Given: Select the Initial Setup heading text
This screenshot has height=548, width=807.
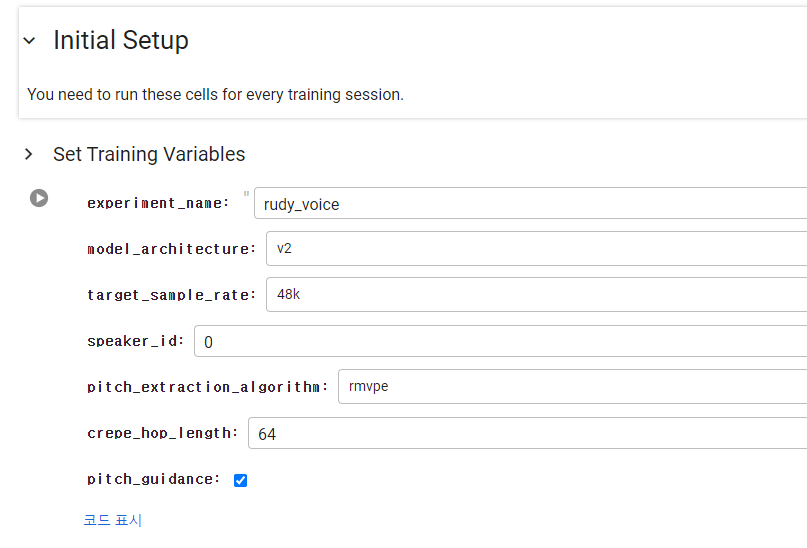Looking at the screenshot, I should pyautogui.click(x=121, y=40).
